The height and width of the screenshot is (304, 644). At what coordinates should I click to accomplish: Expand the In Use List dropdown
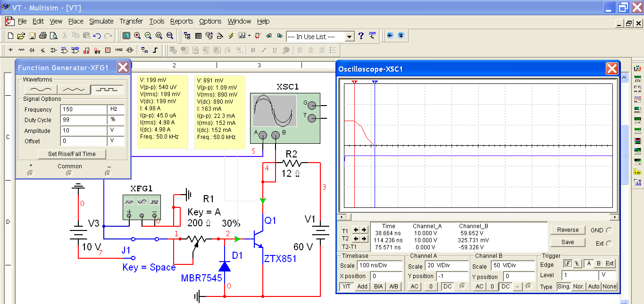[349, 37]
